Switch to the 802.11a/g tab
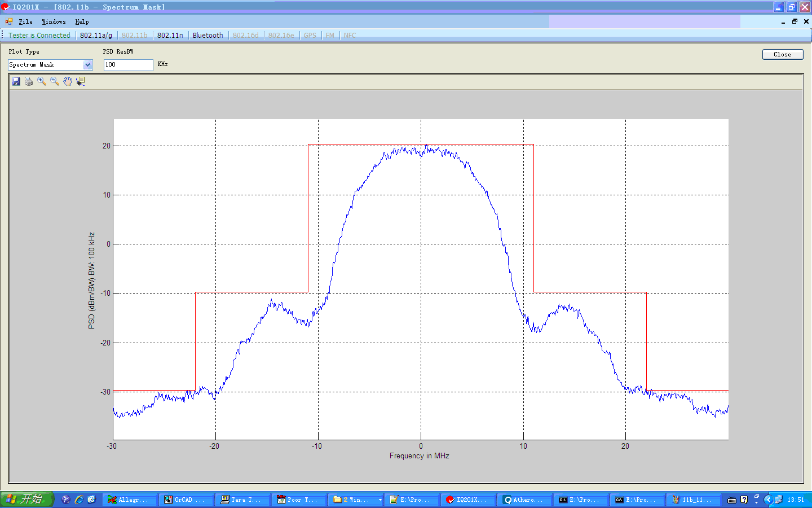The image size is (812, 508). [x=96, y=35]
